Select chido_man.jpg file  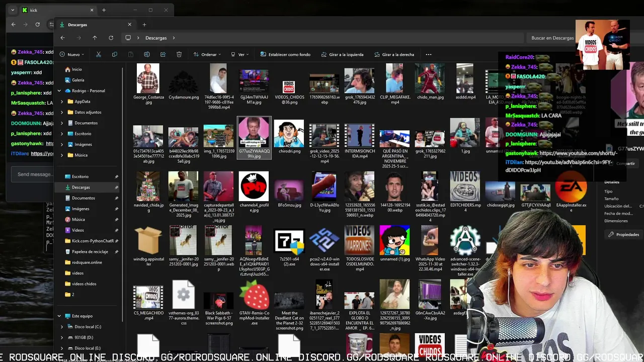pyautogui.click(x=430, y=82)
